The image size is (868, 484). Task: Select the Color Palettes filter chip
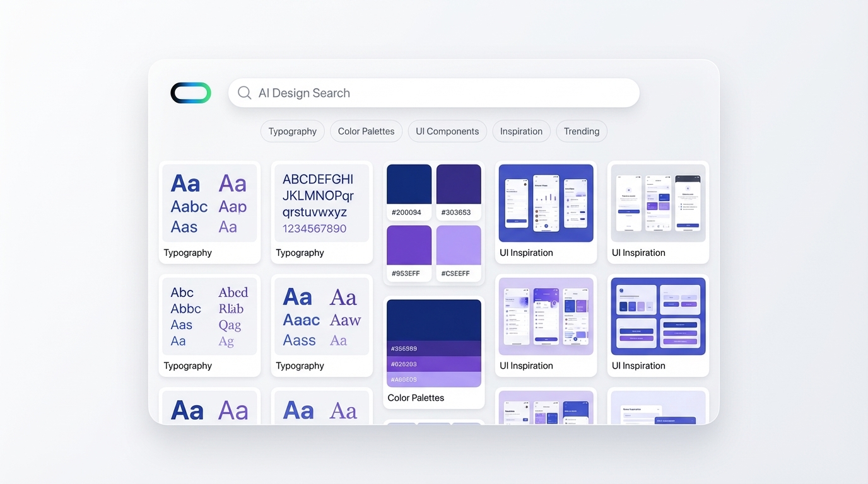tap(366, 131)
